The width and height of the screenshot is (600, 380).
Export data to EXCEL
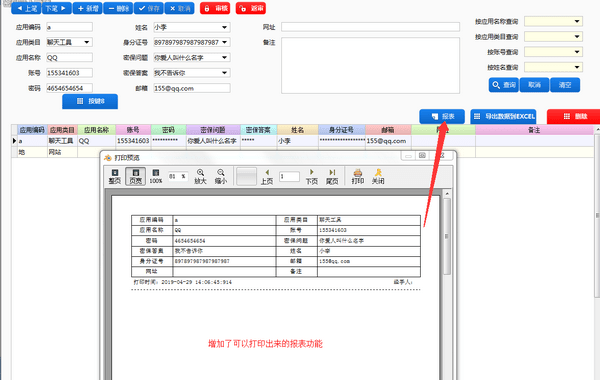coord(503,116)
